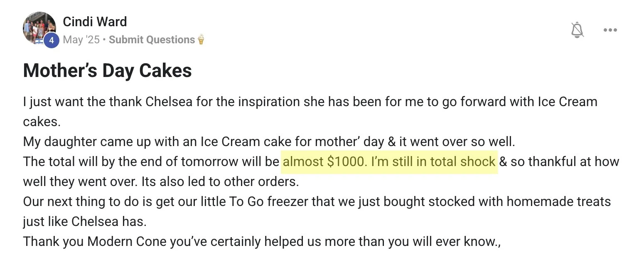644x258 pixels.
Task: Click the line starting 'Our next thing to do'
Action: (317, 202)
